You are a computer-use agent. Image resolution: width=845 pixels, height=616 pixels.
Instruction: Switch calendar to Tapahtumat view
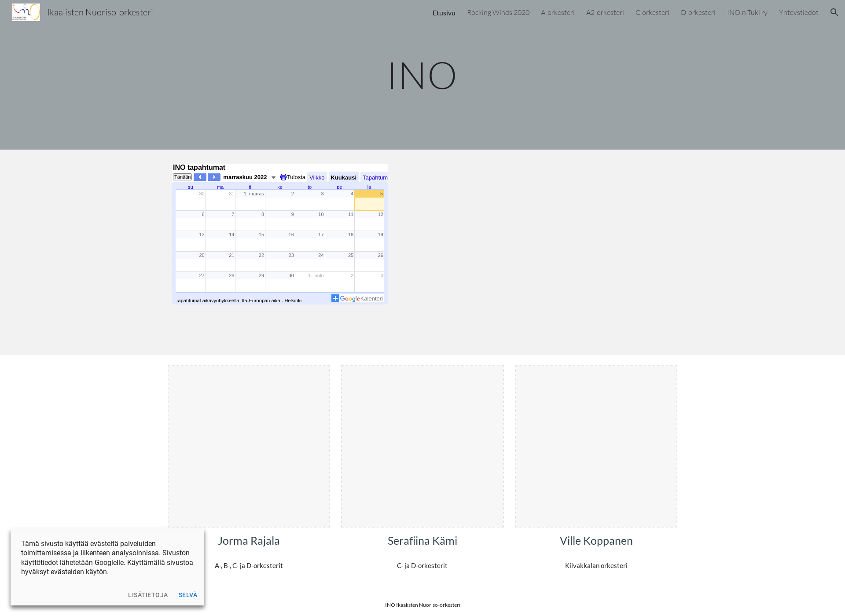click(375, 177)
